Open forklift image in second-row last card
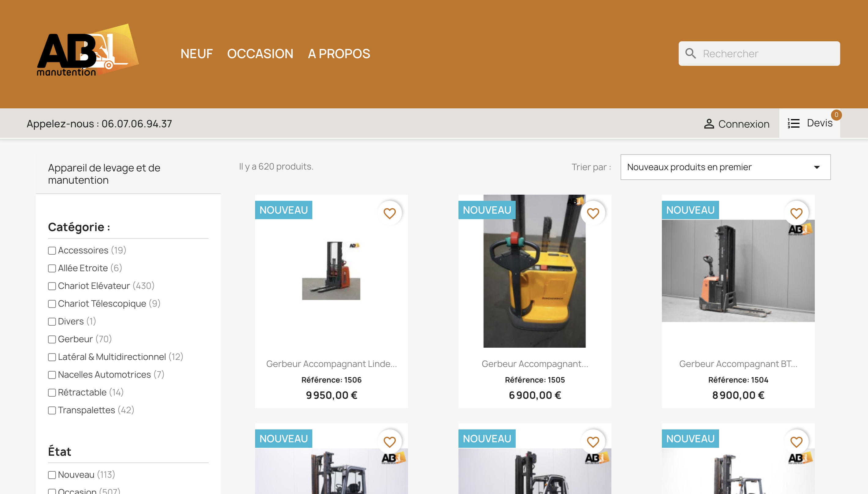 tap(738, 471)
